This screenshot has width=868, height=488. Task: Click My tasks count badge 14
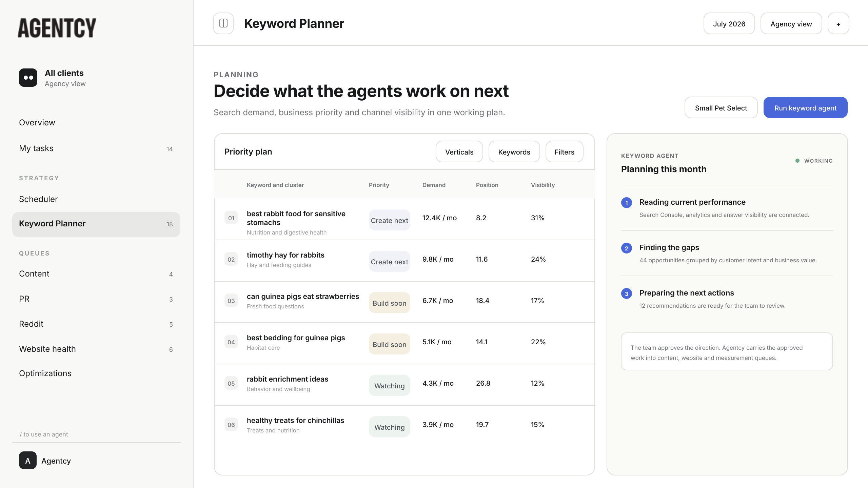tap(170, 149)
